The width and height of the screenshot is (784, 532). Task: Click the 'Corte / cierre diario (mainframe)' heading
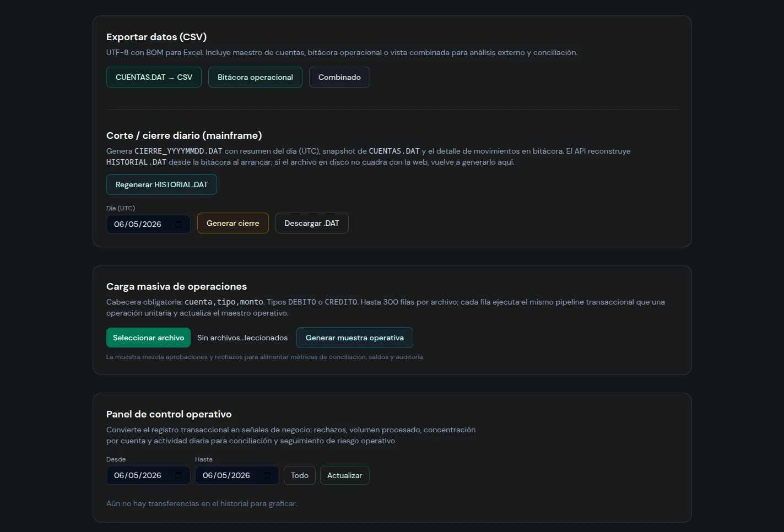pos(184,135)
